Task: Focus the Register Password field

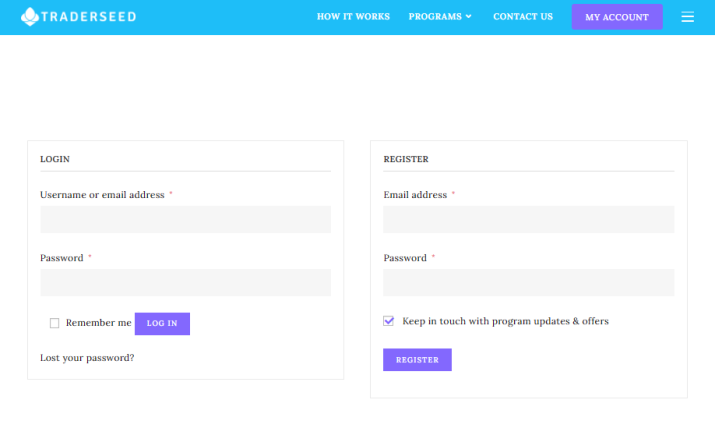Action: [528, 282]
